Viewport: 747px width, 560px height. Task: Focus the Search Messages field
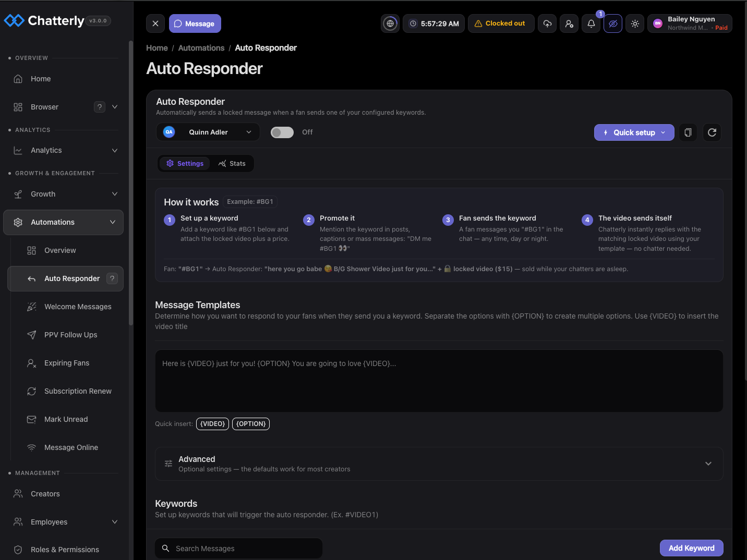[238, 549]
